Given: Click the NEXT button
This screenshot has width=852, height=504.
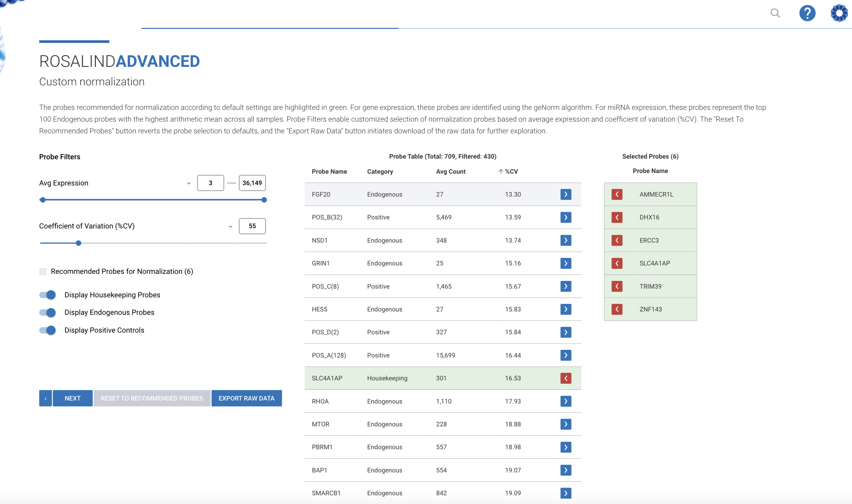Looking at the screenshot, I should click(72, 398).
